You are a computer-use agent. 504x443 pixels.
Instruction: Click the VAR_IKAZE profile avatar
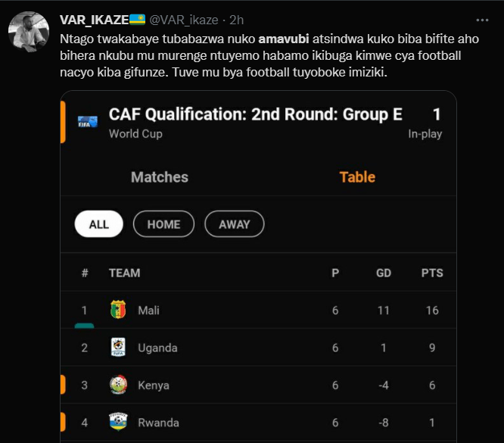pyautogui.click(x=28, y=33)
